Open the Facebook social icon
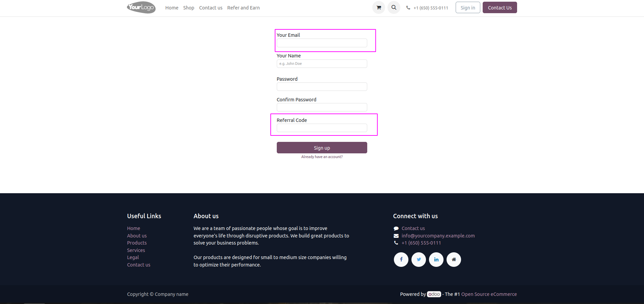 (401, 259)
